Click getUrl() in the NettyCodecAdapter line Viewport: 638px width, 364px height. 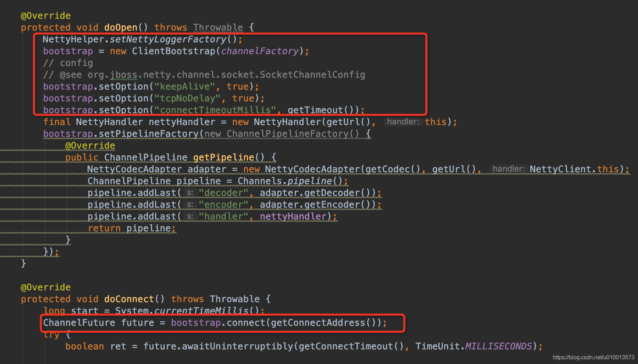(x=454, y=169)
